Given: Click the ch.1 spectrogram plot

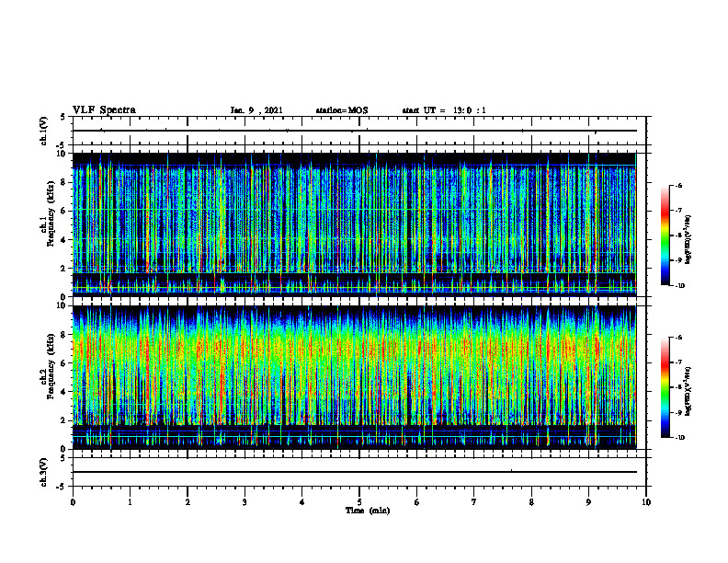Looking at the screenshot, I should (x=355, y=224).
